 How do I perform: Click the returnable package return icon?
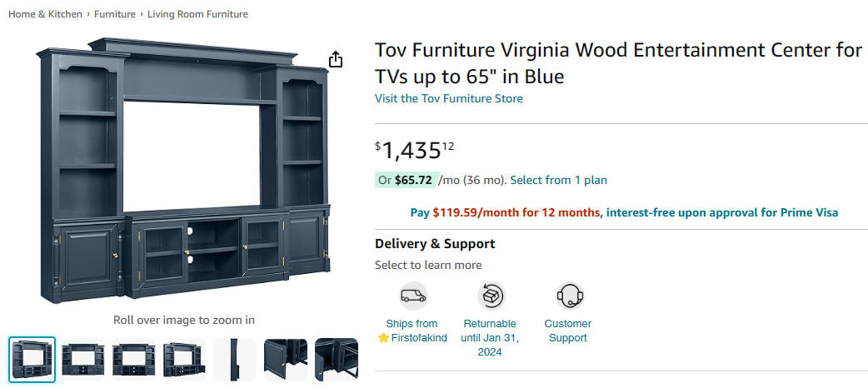point(491,296)
